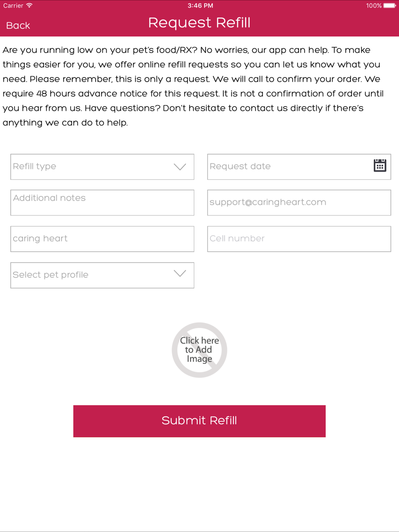
Task: Edit the caring heart name field
Action: point(102,239)
